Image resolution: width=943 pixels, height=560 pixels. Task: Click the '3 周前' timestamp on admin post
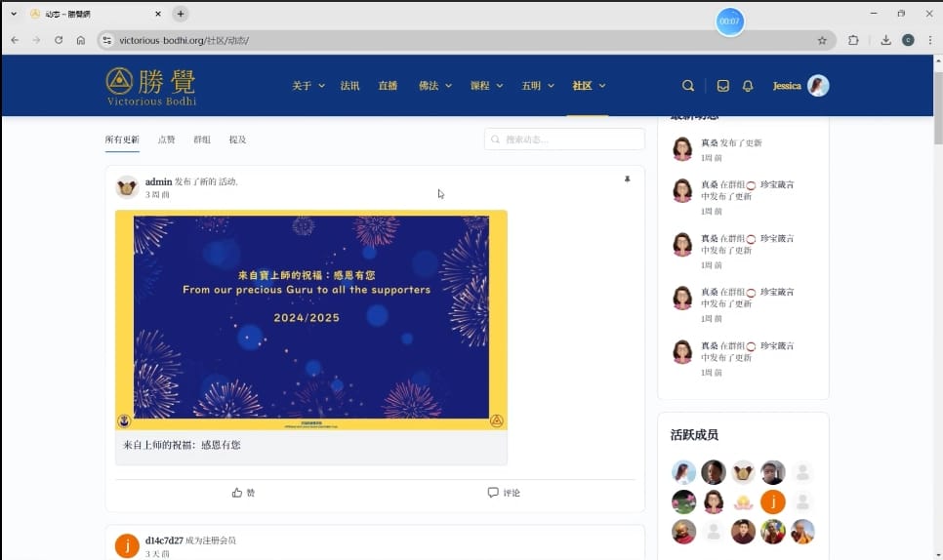(157, 195)
